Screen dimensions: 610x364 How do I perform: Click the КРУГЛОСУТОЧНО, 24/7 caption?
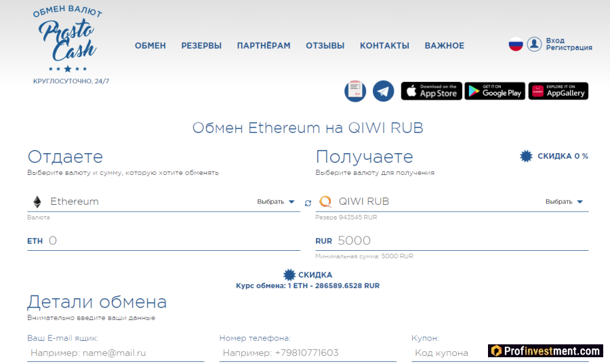click(71, 81)
